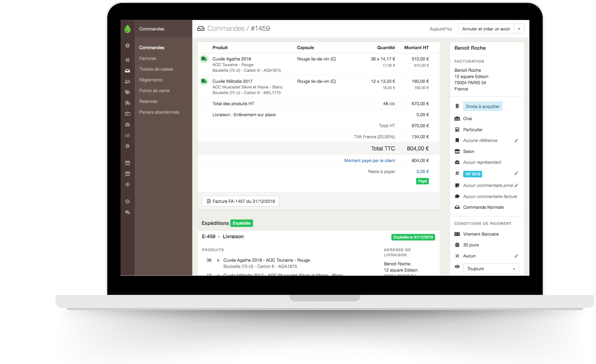Screen dimensions: 596x364
Task: Click the inbox icon next to Commandes title
Action: (x=201, y=28)
